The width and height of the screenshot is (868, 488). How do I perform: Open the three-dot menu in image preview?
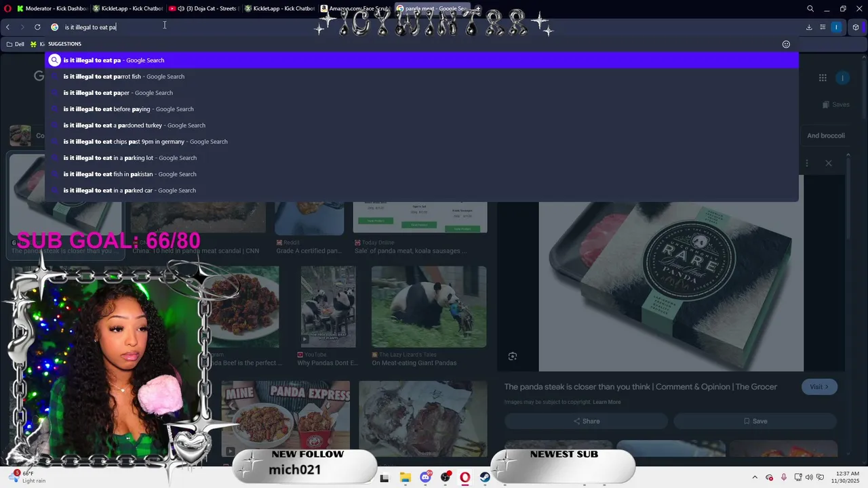807,163
